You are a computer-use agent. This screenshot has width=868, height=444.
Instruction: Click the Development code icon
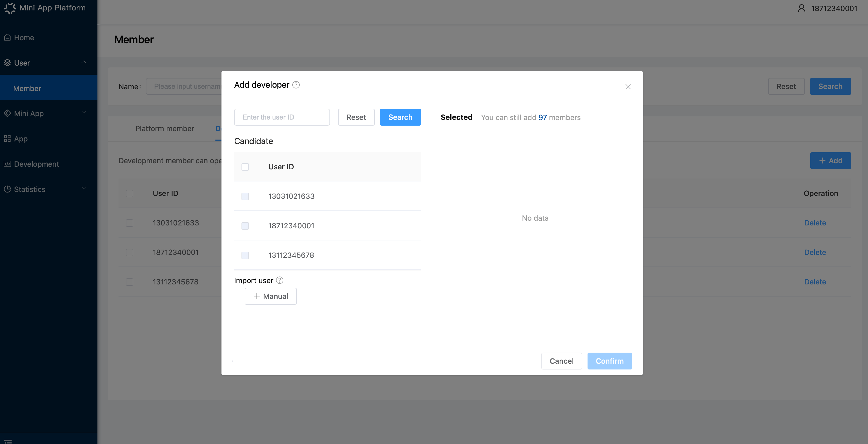pyautogui.click(x=7, y=164)
